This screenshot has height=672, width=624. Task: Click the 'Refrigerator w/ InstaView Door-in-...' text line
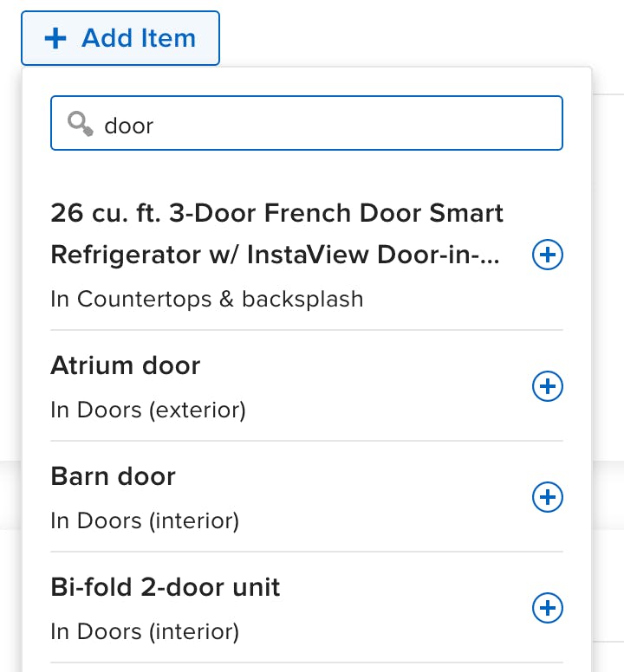[x=276, y=255]
